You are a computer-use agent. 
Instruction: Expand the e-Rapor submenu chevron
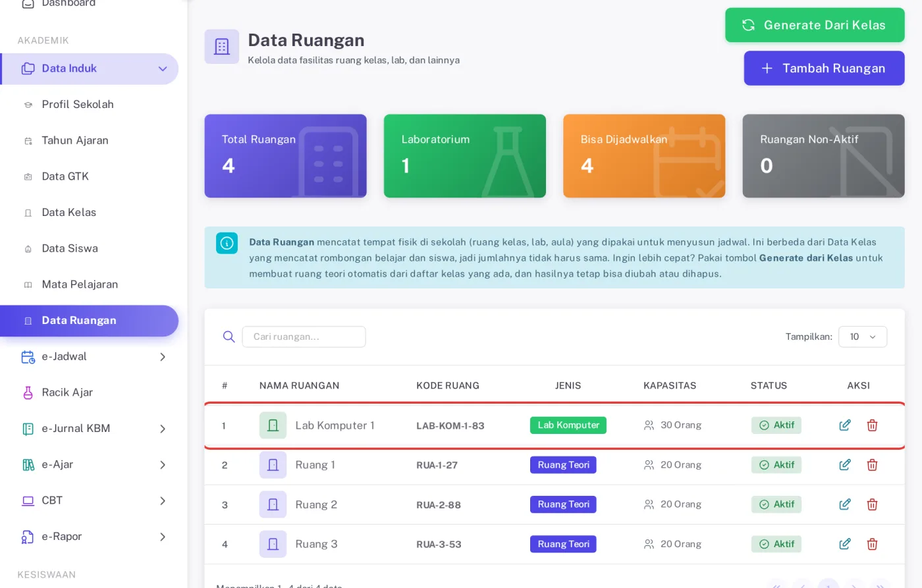pos(163,537)
